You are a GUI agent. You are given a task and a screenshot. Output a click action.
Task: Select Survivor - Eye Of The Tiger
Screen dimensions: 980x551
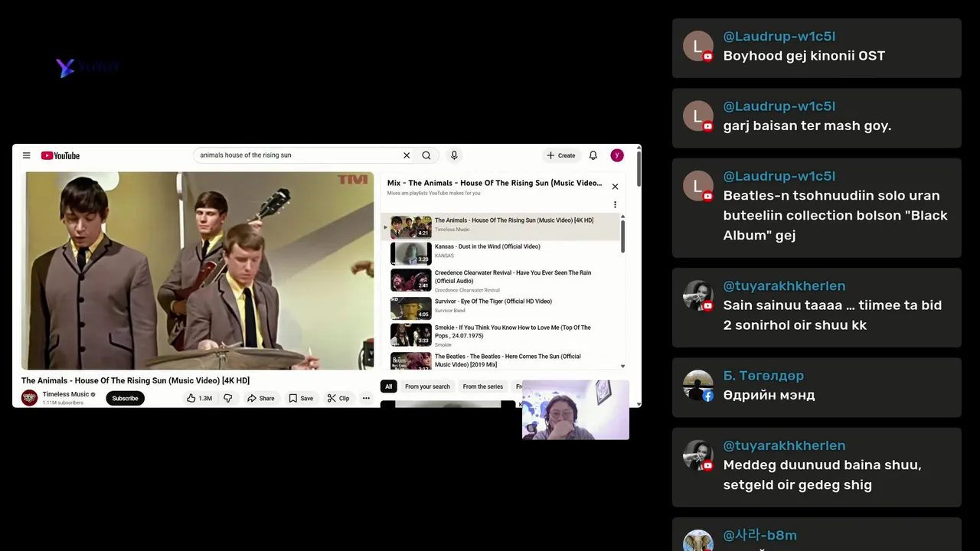pyautogui.click(x=502, y=308)
